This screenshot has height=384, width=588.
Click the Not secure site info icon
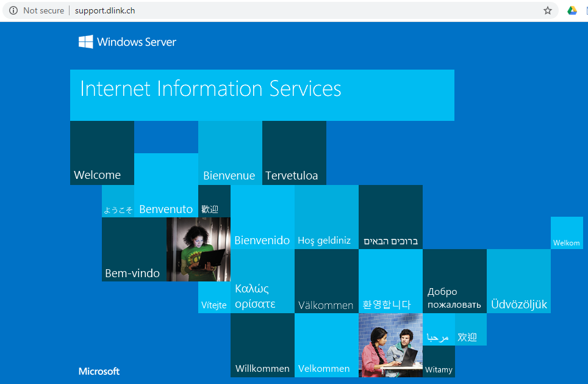13,10
